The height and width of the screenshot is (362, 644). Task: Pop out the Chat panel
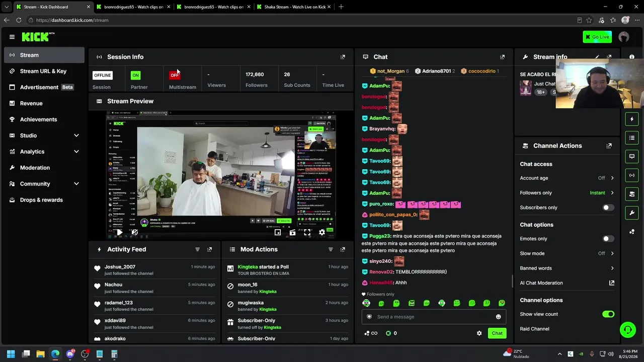click(502, 57)
